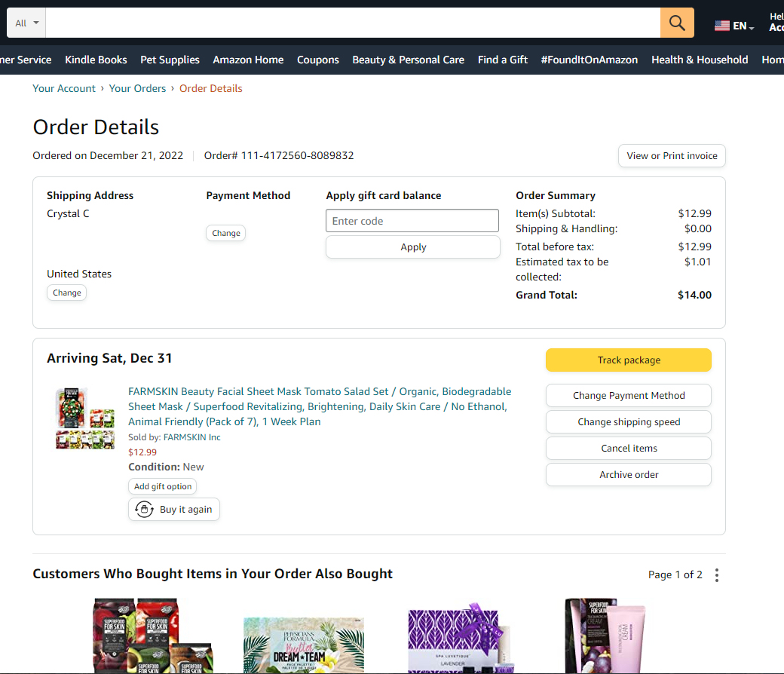Click the FARMSKIN sheet mask product thumbnail
Viewport: 784px width, 674px height.
click(84, 419)
